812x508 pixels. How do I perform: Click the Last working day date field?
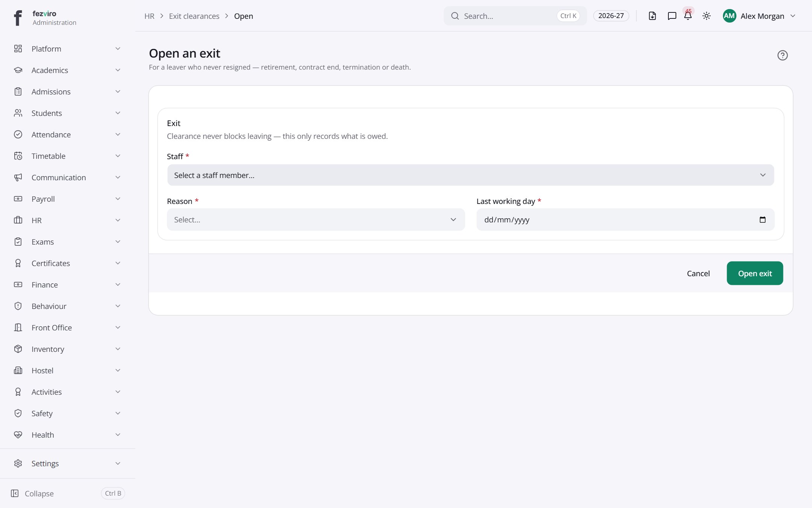(625, 220)
